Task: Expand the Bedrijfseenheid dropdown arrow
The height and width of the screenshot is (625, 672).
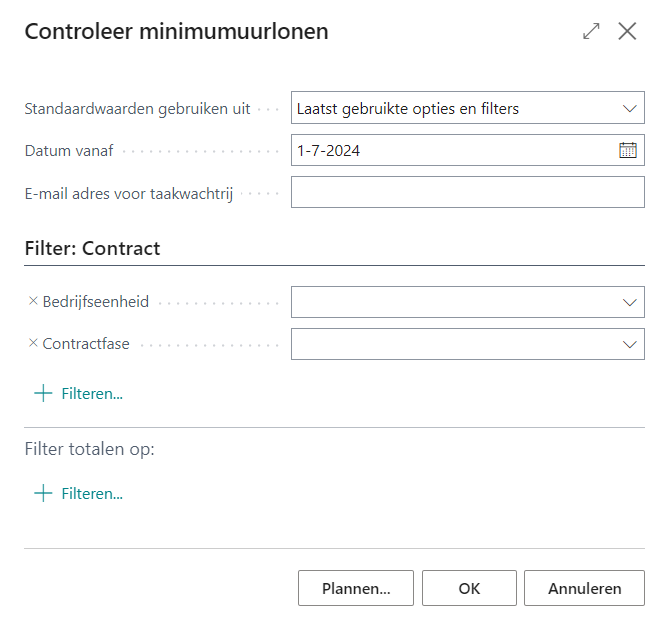Action: (x=629, y=302)
